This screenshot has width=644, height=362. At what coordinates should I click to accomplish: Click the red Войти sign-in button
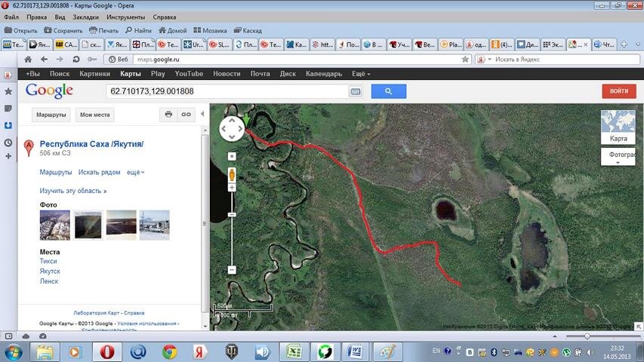coord(618,91)
